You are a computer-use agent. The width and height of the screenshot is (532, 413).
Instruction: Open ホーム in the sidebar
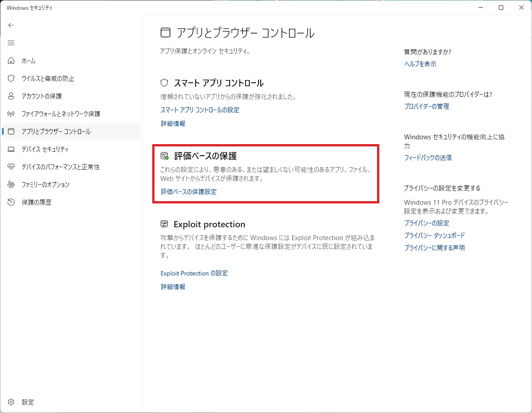[71, 61]
